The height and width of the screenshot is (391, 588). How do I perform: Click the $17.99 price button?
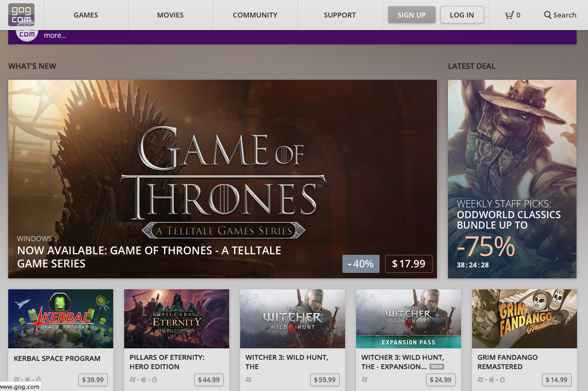click(409, 264)
